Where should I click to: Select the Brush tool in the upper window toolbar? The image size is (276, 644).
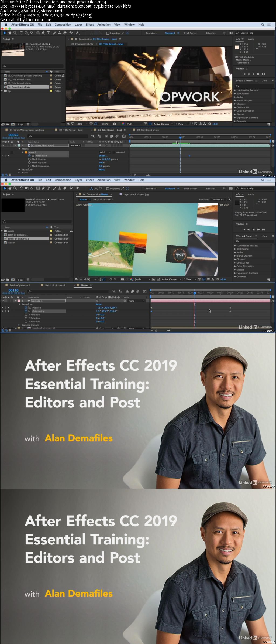pyautogui.click(x=55, y=33)
